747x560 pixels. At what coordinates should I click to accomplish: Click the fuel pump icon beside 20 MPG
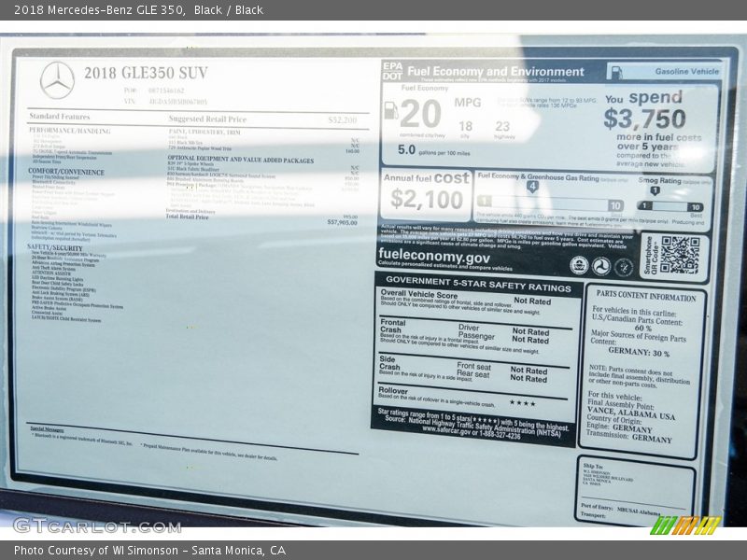[390, 110]
